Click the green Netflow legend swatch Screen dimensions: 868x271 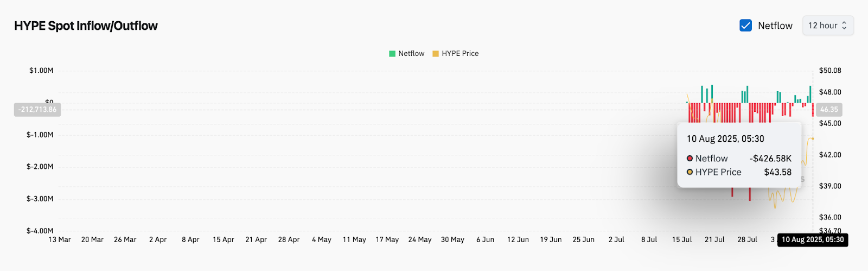[392, 54]
